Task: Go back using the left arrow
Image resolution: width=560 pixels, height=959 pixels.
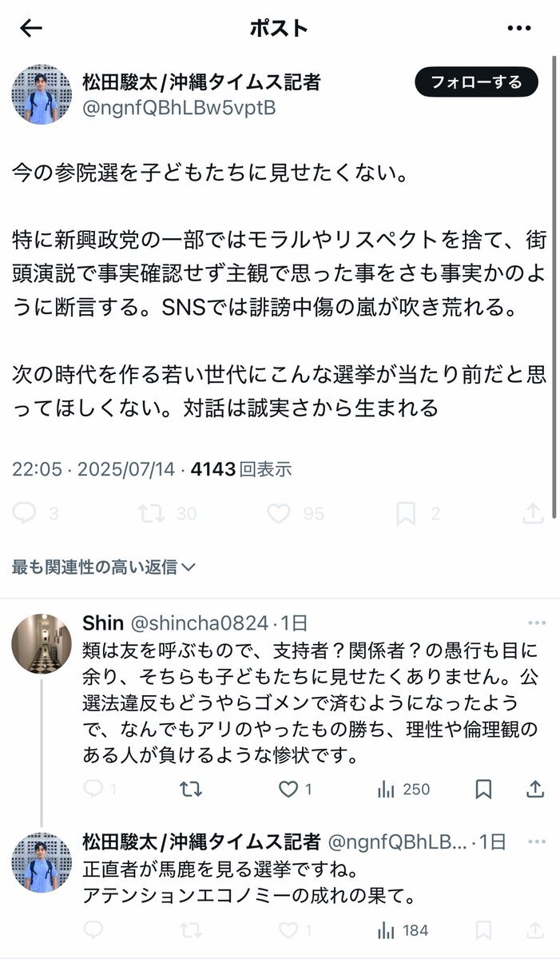Action: pos(30,28)
